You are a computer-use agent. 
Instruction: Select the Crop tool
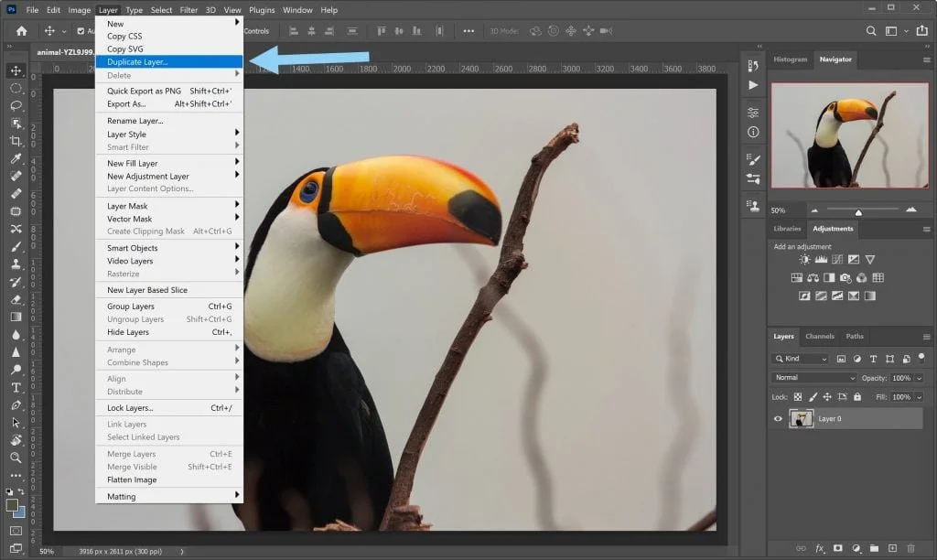(16, 142)
